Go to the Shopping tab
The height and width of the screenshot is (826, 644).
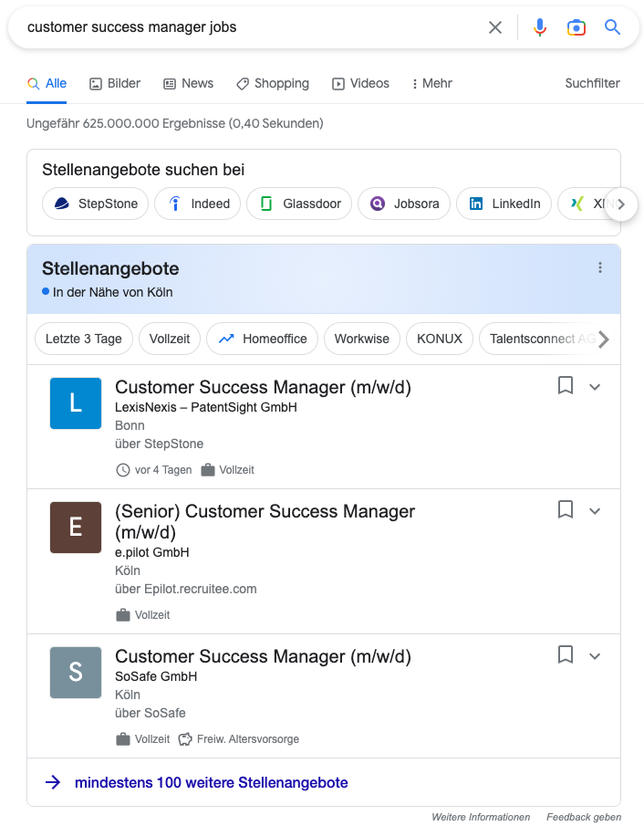[273, 83]
